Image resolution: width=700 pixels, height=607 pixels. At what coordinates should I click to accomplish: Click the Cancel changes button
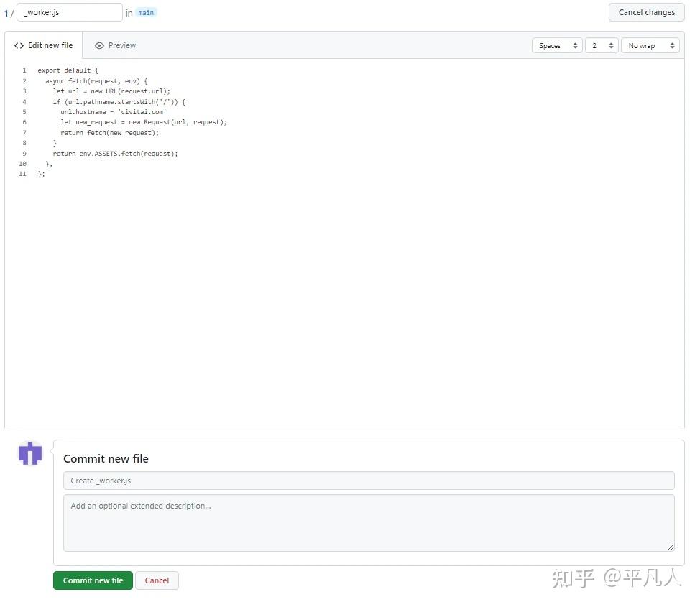[x=645, y=12]
